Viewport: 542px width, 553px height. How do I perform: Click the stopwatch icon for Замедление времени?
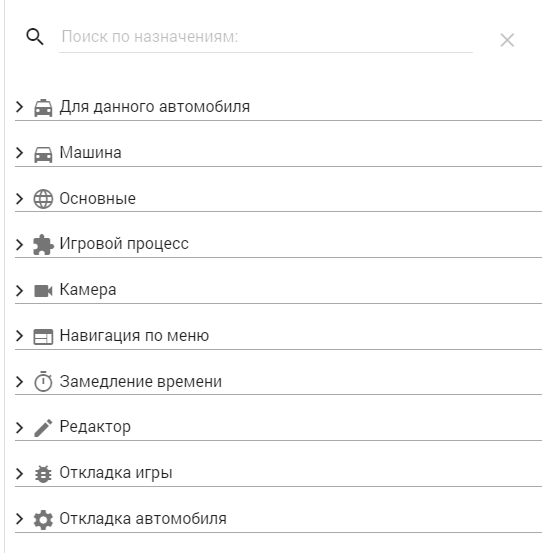pos(43,381)
